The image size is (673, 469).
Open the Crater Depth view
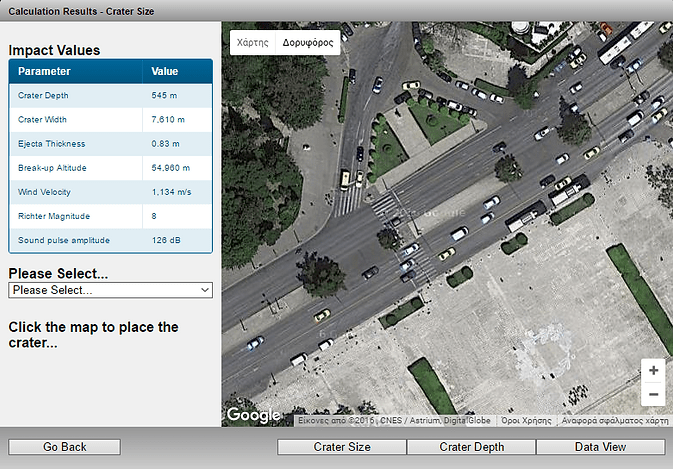471,447
